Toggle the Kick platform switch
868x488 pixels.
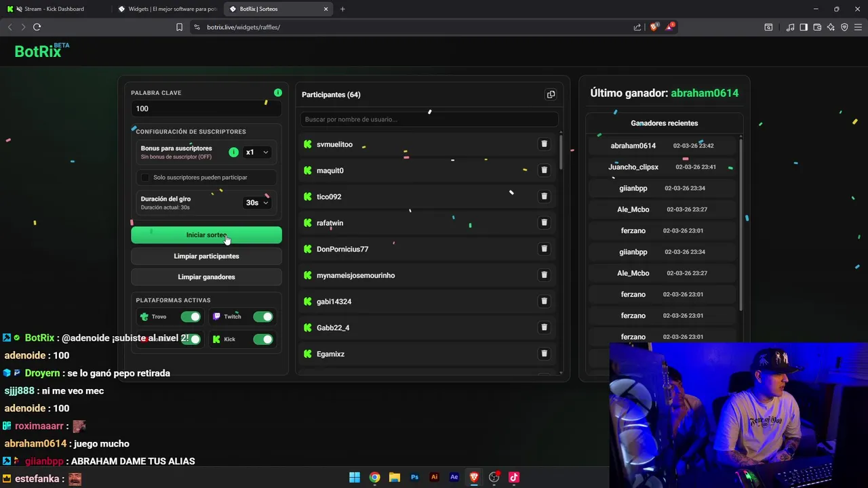point(263,339)
